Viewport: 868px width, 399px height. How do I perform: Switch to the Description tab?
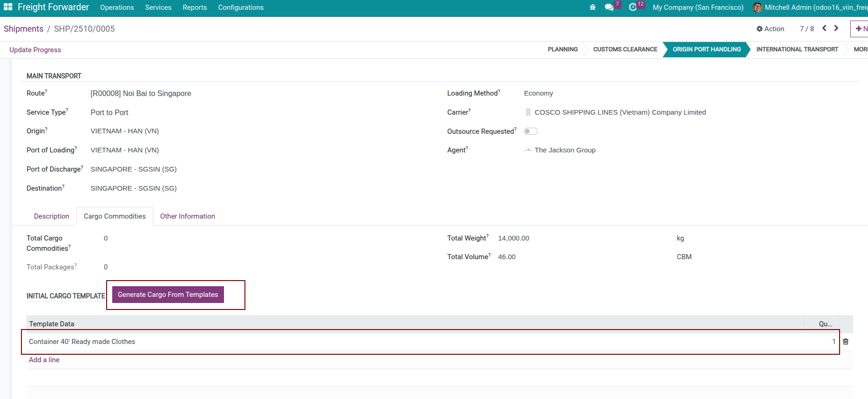[x=51, y=216]
